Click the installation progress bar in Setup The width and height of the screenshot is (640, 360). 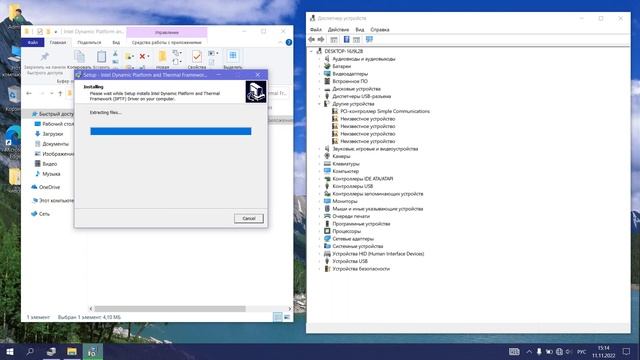click(171, 131)
